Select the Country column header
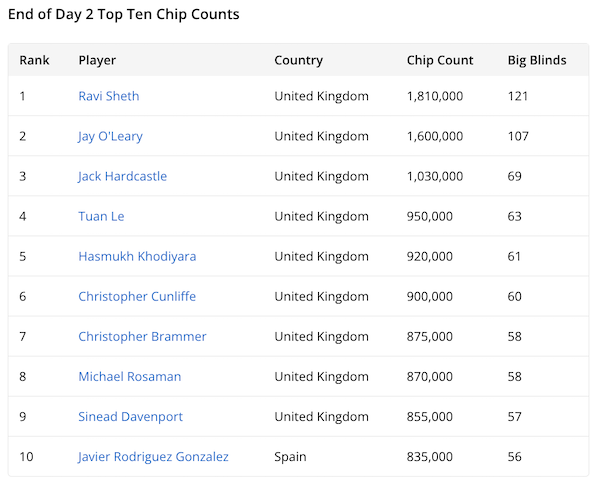Image resolution: width=600 pixels, height=488 pixels. click(298, 60)
